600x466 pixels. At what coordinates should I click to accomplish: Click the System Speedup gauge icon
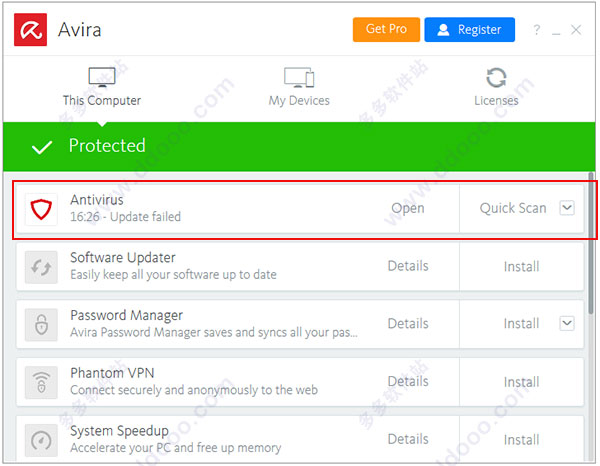(x=41, y=440)
